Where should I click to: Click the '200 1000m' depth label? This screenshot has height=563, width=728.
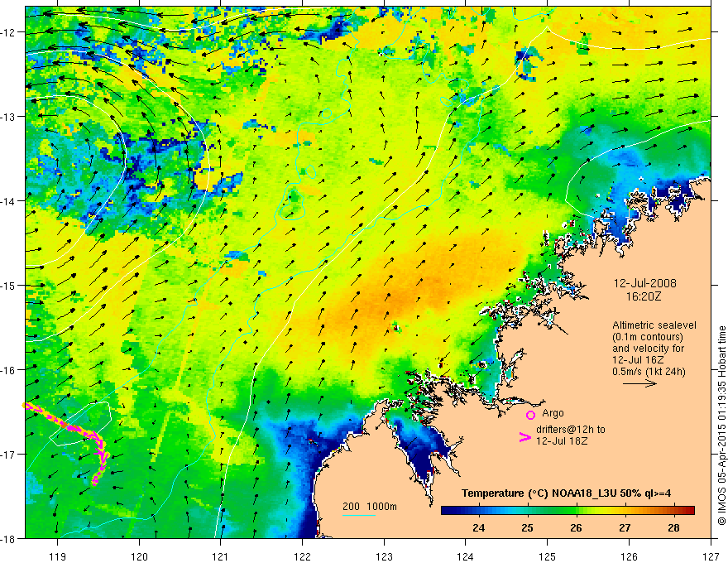[x=370, y=507]
